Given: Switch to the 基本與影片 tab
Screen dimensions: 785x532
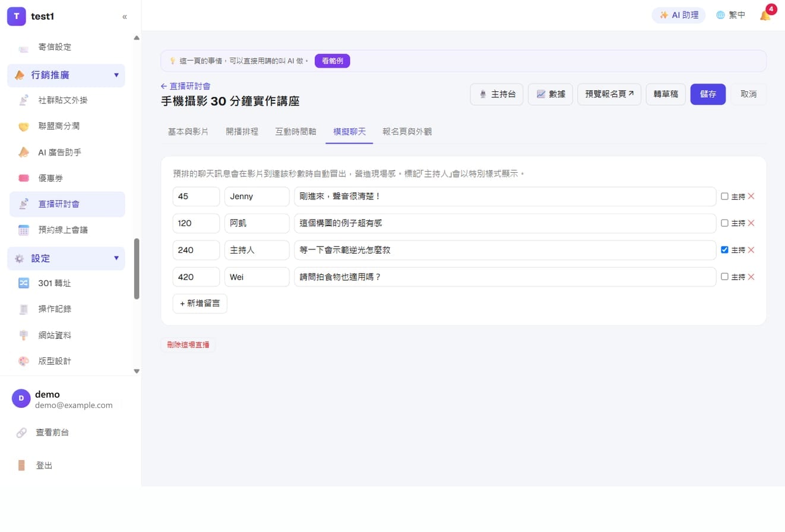Looking at the screenshot, I should coord(188,132).
